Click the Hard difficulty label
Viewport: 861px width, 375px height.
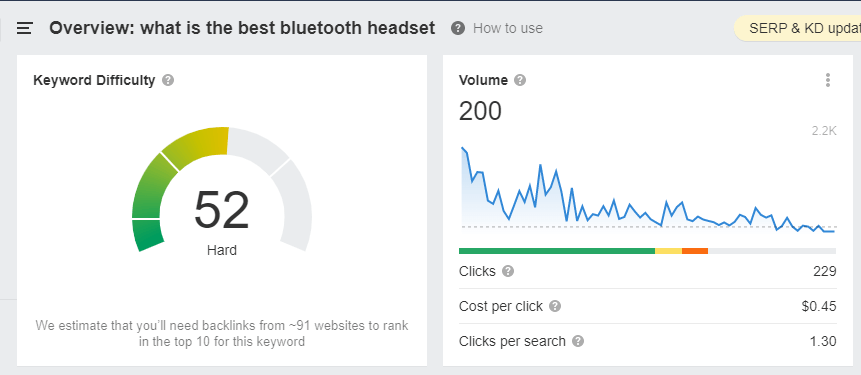tap(222, 250)
